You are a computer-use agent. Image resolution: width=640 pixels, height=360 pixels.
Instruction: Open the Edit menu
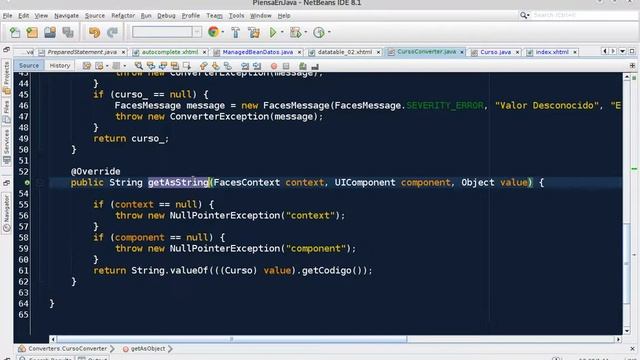(23, 16)
